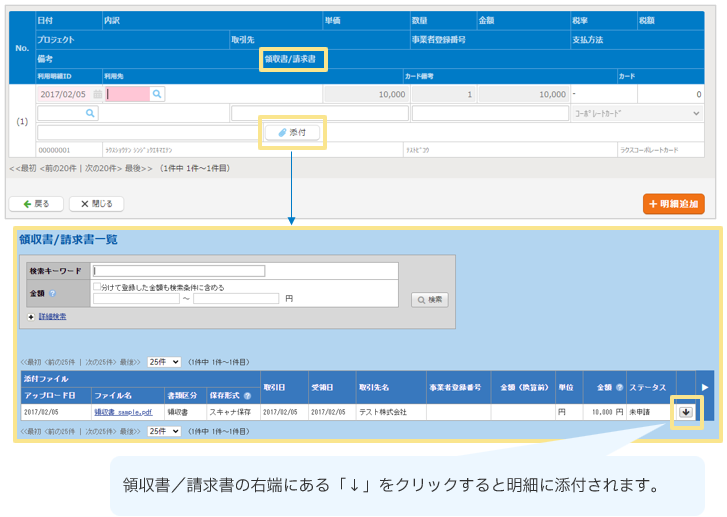Open the 支払方法 コーポレートカード dropdown
Screen dimensions: 727x517
pos(637,114)
